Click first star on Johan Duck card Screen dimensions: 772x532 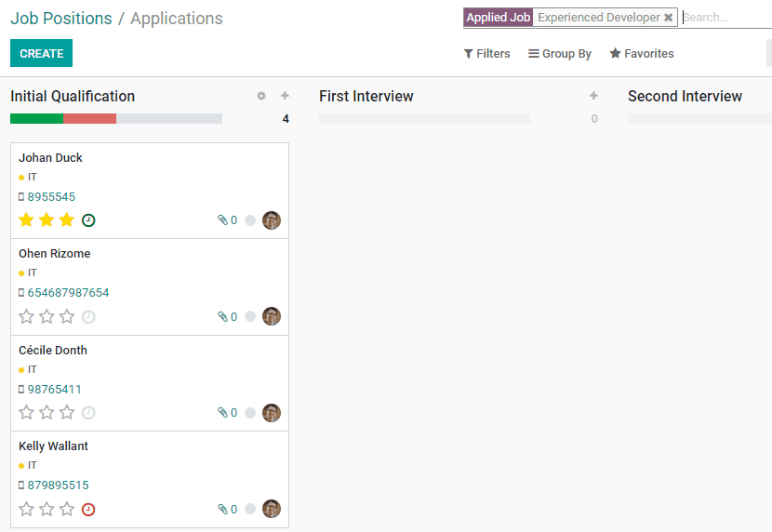click(26, 220)
